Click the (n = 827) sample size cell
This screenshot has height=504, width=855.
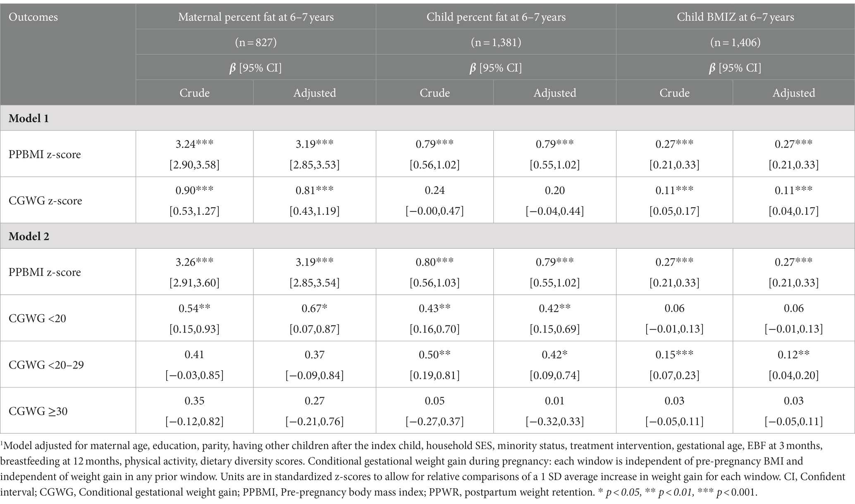click(x=256, y=42)
